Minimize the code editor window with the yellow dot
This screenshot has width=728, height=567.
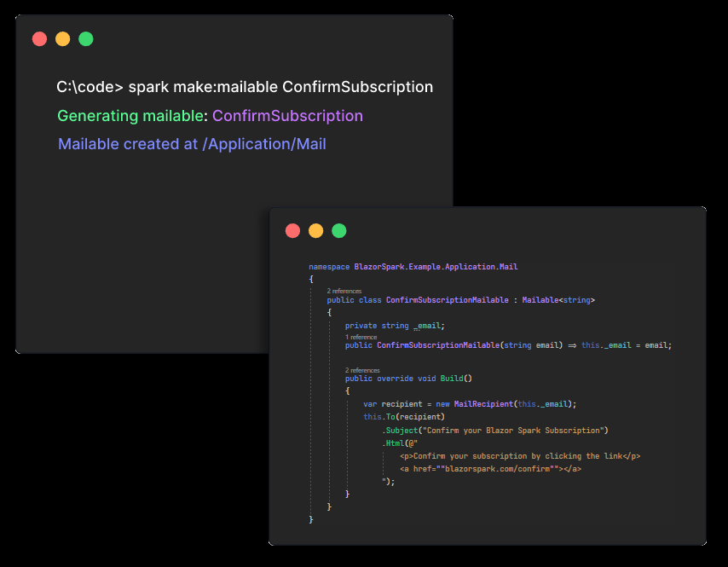coord(315,231)
